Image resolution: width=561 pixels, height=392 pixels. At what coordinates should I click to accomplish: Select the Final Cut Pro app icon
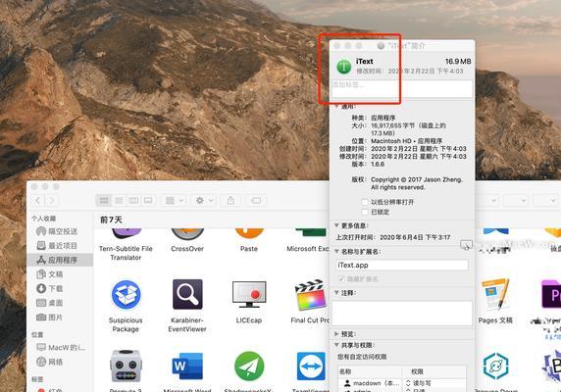click(x=311, y=295)
